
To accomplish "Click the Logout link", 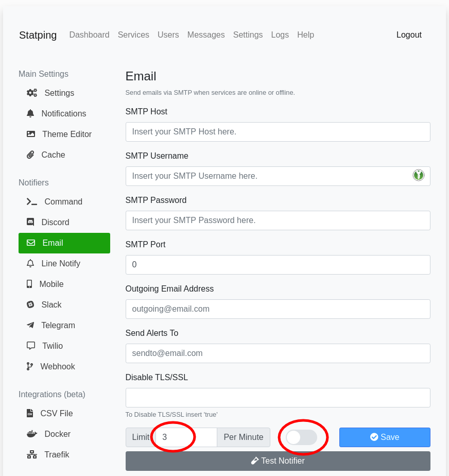I will [409, 35].
